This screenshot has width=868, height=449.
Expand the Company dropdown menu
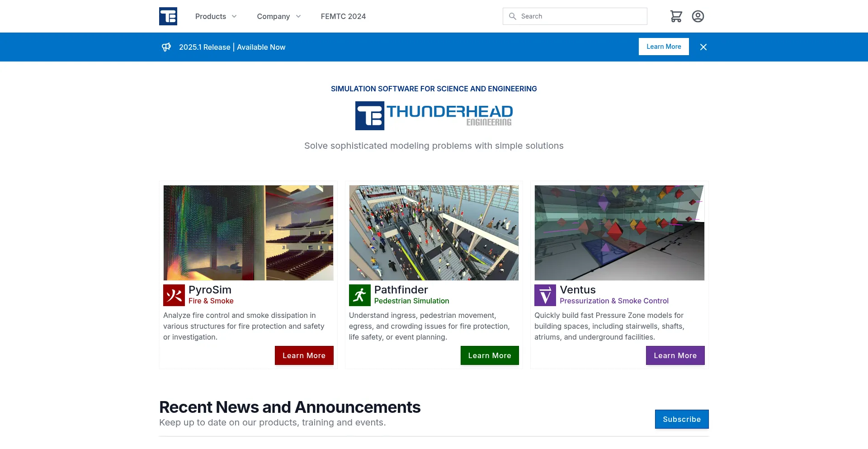point(278,16)
